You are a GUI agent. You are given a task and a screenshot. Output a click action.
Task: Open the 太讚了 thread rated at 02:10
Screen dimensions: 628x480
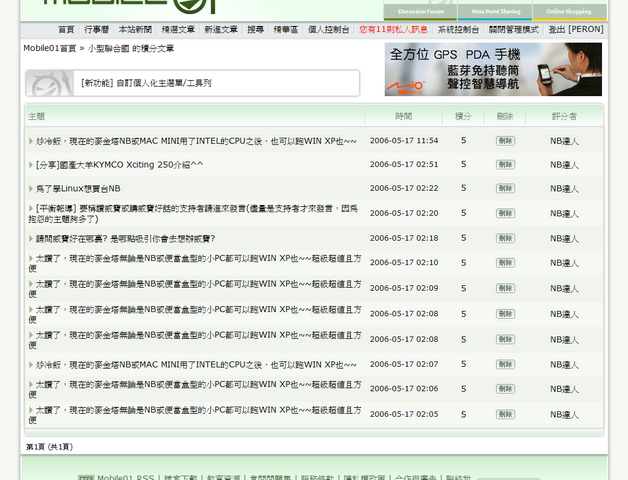[x=195, y=263]
